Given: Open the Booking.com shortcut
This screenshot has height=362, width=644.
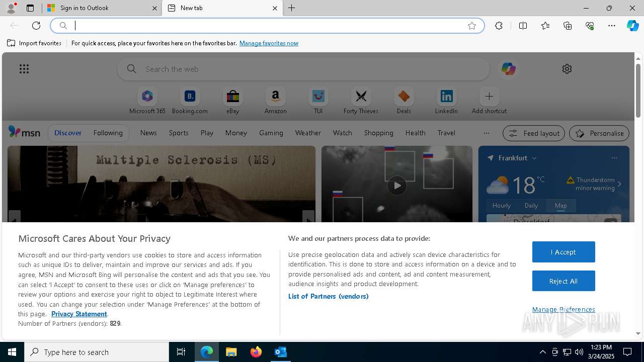Looking at the screenshot, I should [190, 101].
